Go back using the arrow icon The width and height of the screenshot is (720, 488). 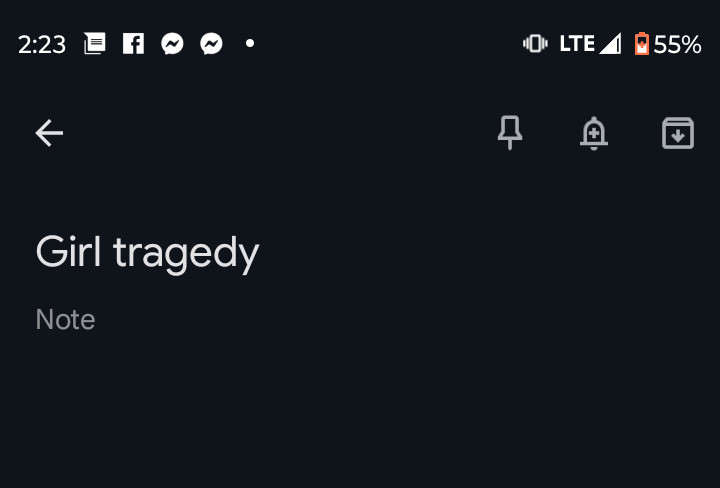tap(49, 133)
